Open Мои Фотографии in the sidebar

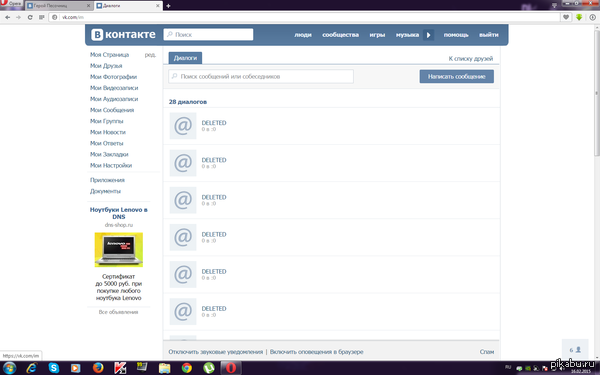(x=113, y=77)
